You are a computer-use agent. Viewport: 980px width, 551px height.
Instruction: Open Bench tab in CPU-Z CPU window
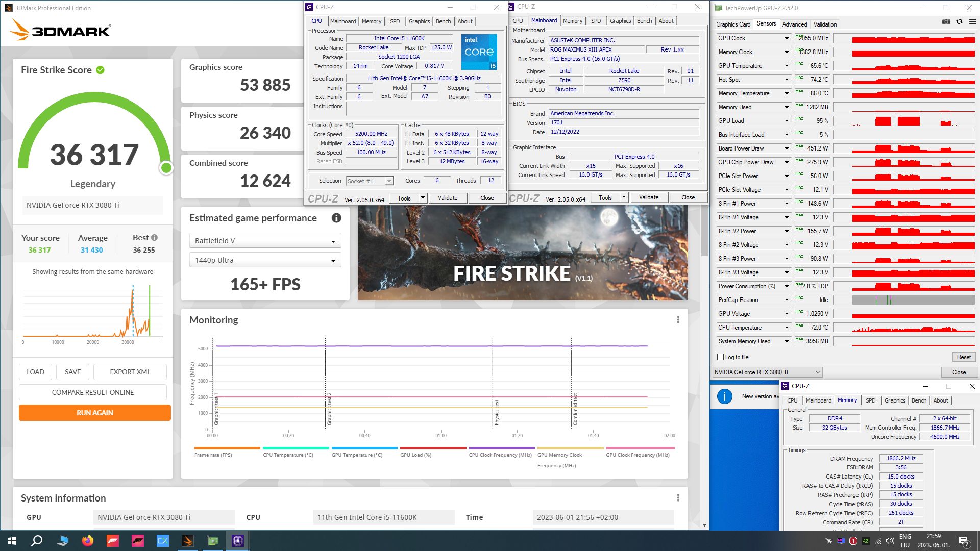443,21
